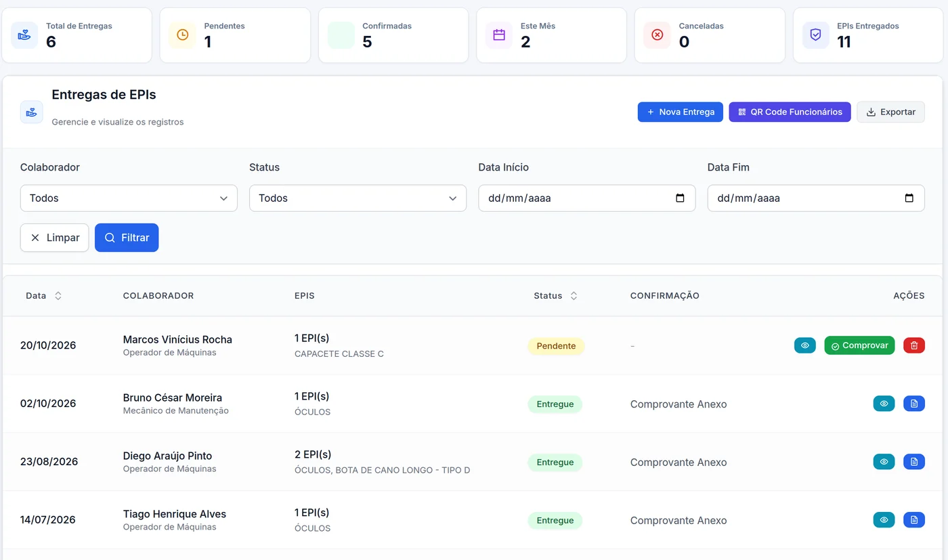Click eye icon on Tiago Henrique Alves row
The height and width of the screenshot is (560, 948).
coord(884,520)
